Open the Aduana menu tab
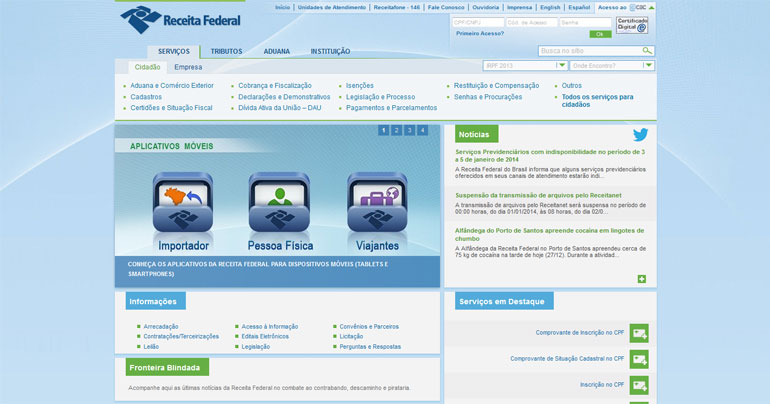The image size is (770, 404). pyautogui.click(x=277, y=51)
